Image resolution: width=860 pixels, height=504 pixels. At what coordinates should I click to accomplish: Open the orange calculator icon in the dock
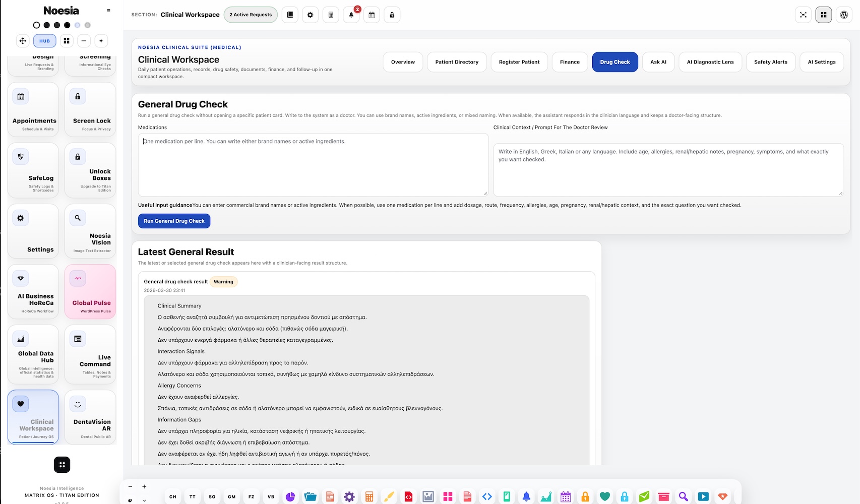tap(370, 496)
